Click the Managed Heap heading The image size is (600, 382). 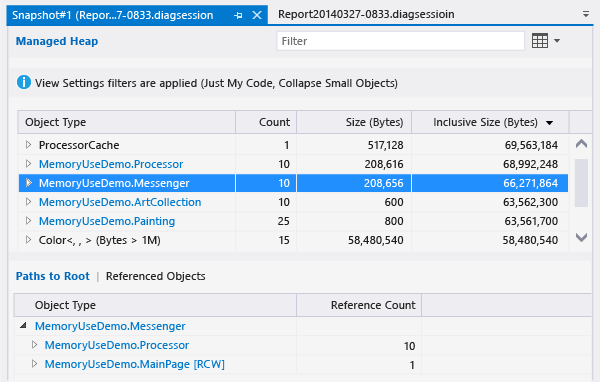57,41
